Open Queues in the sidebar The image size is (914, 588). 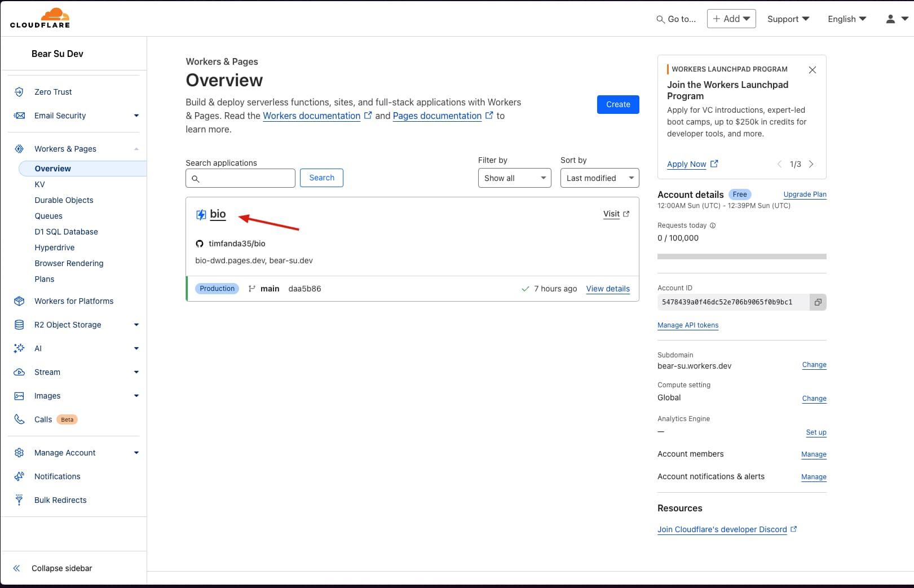[48, 216]
